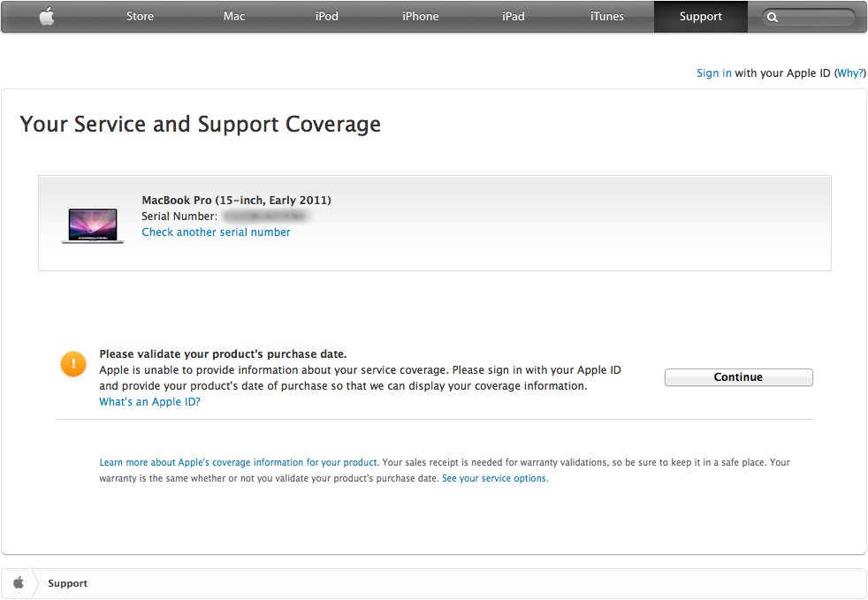This screenshot has height=600, width=868.
Task: Click See your service options link
Action: (495, 478)
